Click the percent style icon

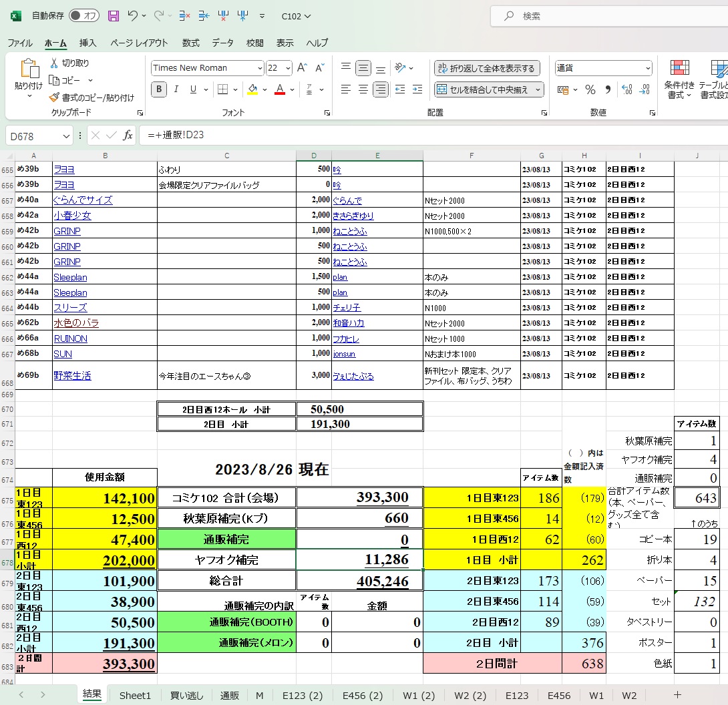tap(590, 89)
